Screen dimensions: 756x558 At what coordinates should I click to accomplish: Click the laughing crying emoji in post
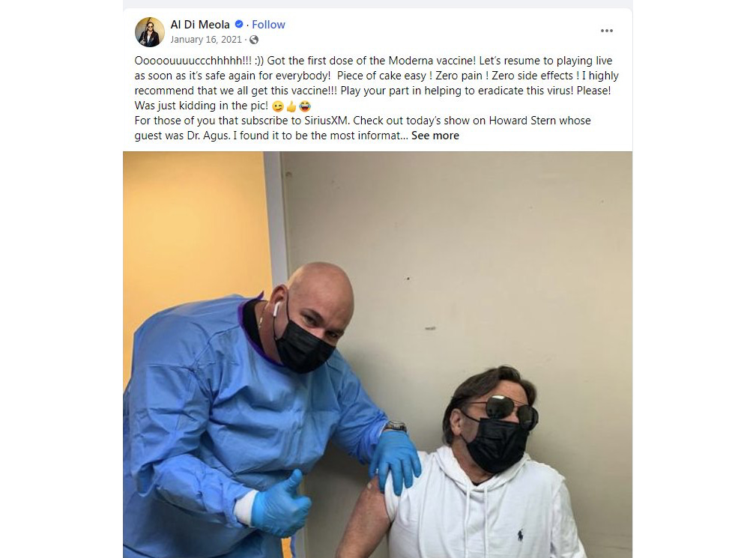305,106
